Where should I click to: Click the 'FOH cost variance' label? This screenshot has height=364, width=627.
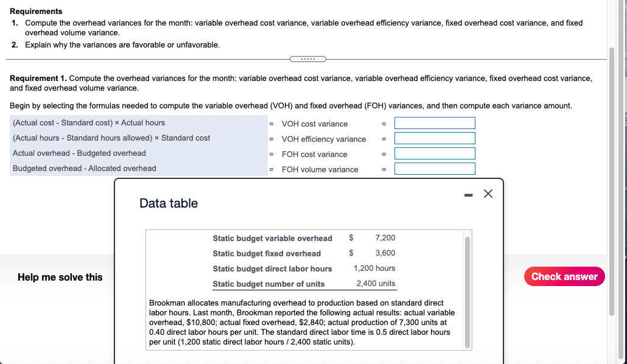(x=314, y=155)
